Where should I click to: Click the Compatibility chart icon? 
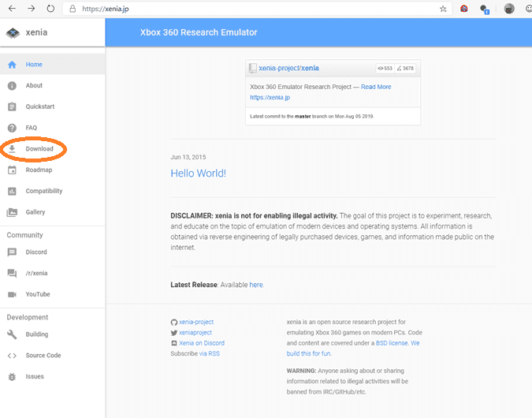12,191
